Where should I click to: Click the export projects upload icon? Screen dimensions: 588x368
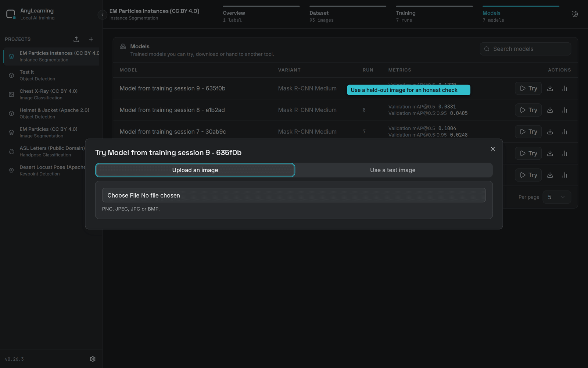[76, 39]
